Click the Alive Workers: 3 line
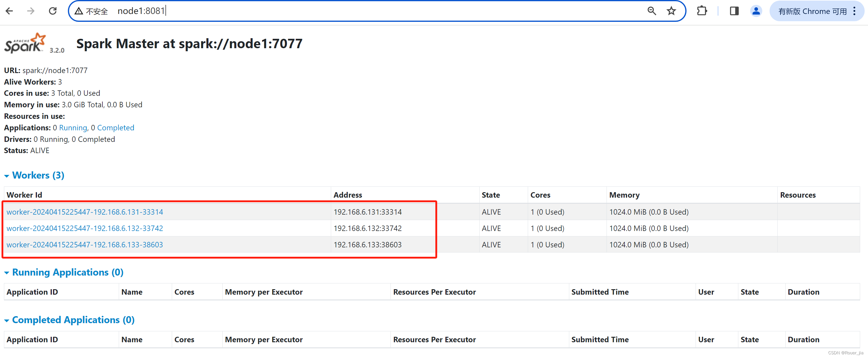This screenshot has height=358, width=868. (33, 82)
